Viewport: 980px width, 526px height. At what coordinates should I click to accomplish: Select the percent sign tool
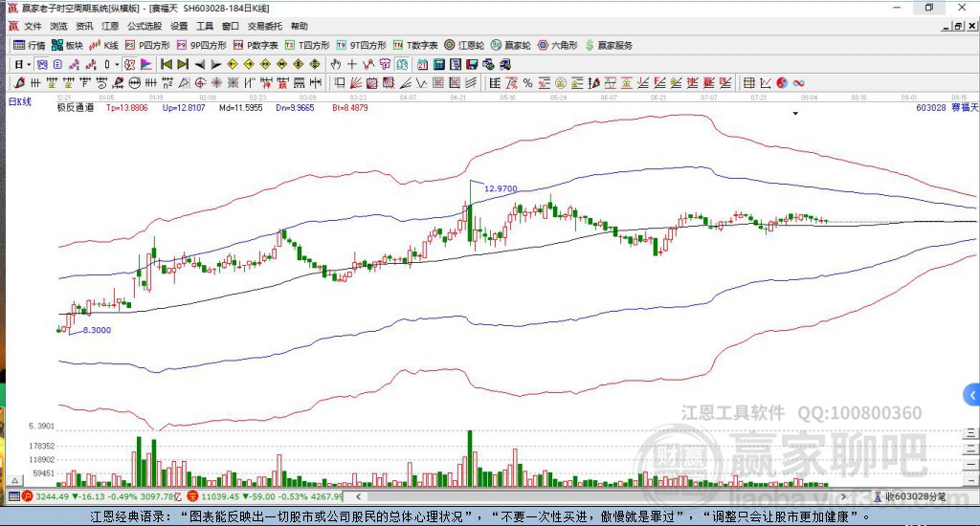527,82
